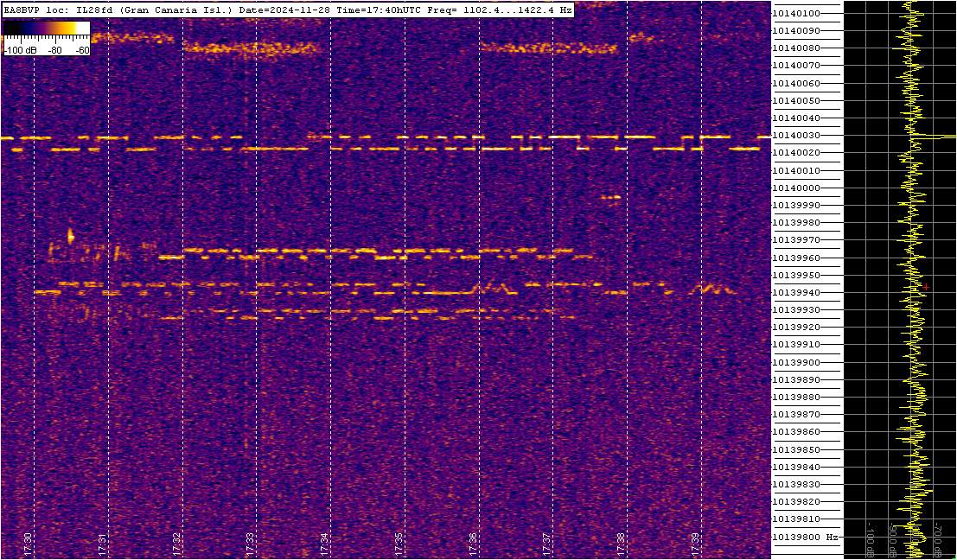957x560 pixels.
Task: Click the 10139810 frequency label
Action: [x=796, y=519]
